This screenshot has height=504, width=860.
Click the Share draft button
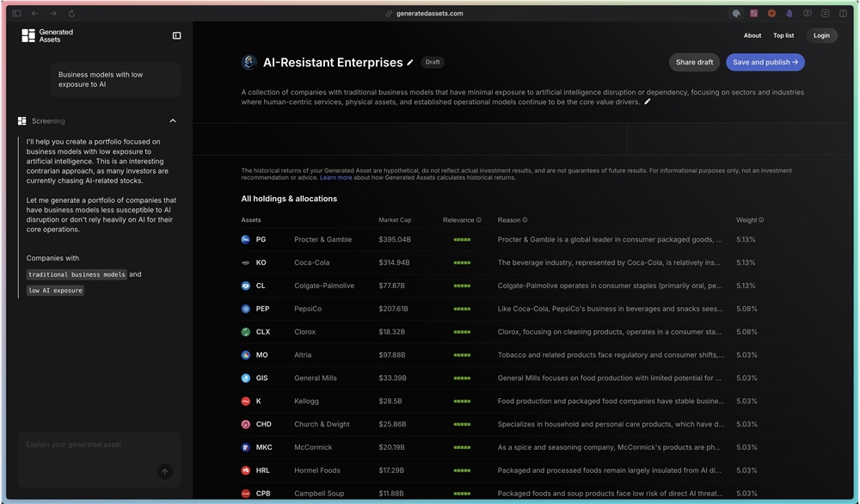tap(694, 62)
